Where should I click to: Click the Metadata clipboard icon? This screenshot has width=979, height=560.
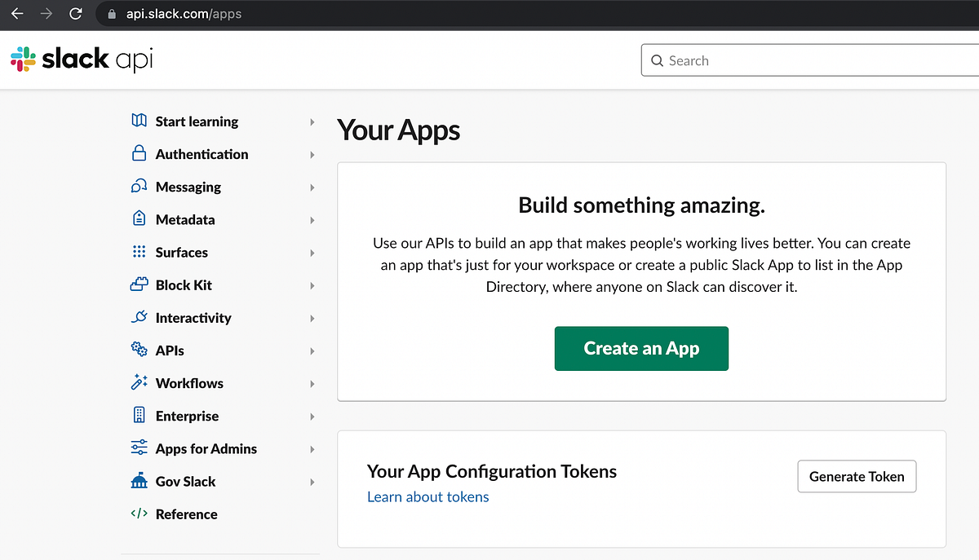coord(139,219)
